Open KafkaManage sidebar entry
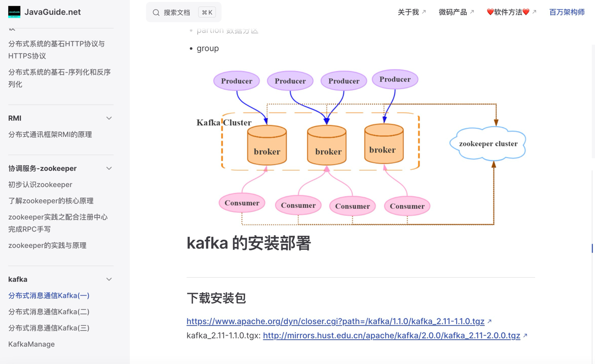Screen dimensions: 595x364 31,344
